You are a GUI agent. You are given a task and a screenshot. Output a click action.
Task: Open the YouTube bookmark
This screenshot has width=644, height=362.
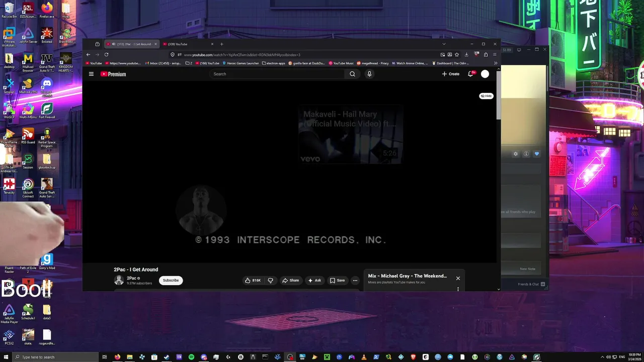click(94, 63)
